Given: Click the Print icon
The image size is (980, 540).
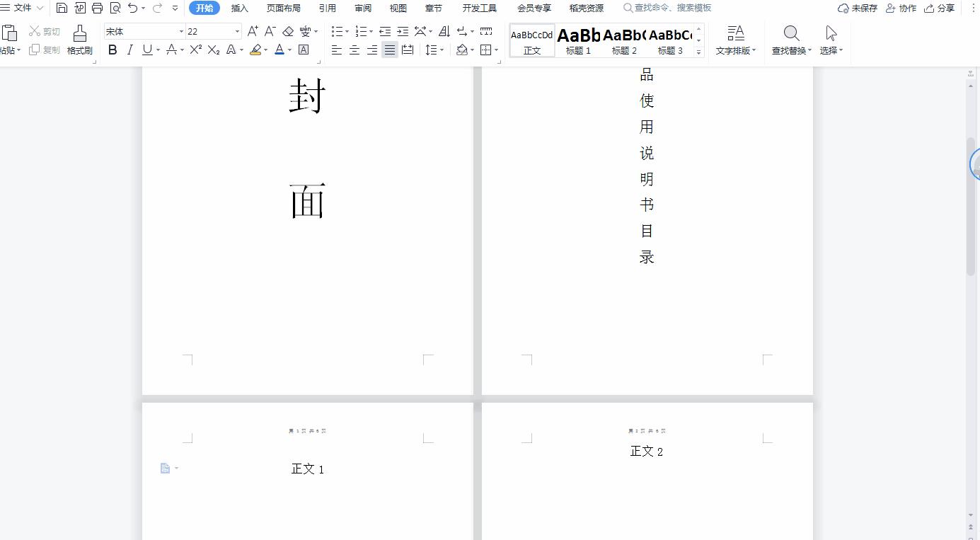Looking at the screenshot, I should coord(96,8).
